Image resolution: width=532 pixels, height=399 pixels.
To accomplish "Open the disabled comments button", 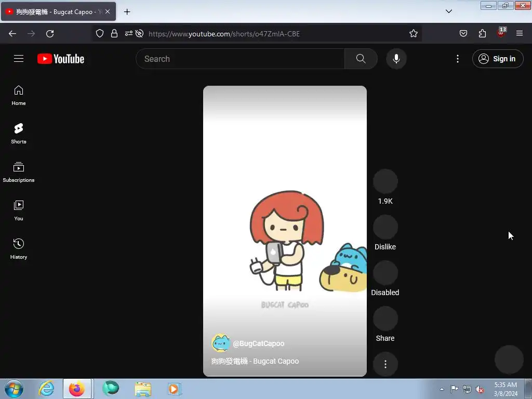I will (385, 273).
